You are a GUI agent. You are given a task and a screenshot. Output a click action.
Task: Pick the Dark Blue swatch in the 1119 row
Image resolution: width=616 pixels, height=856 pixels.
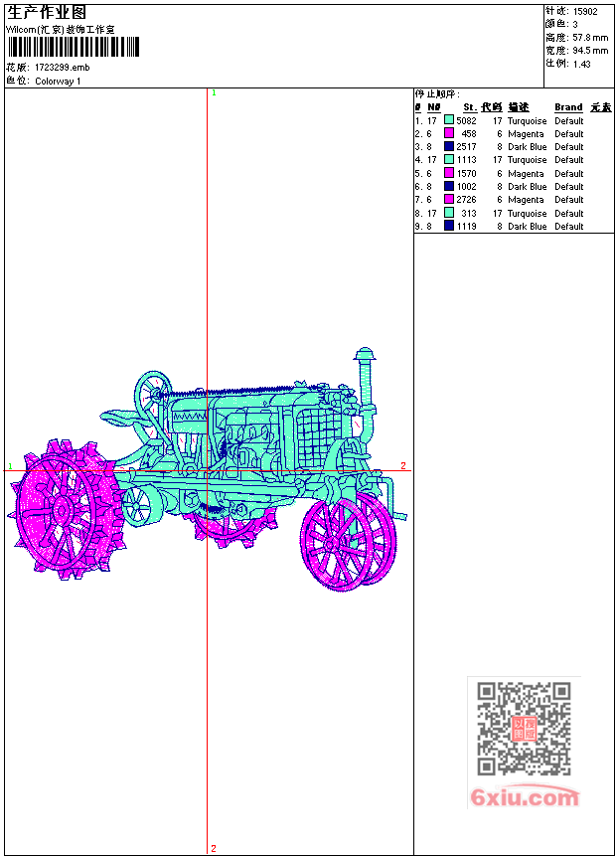(449, 226)
